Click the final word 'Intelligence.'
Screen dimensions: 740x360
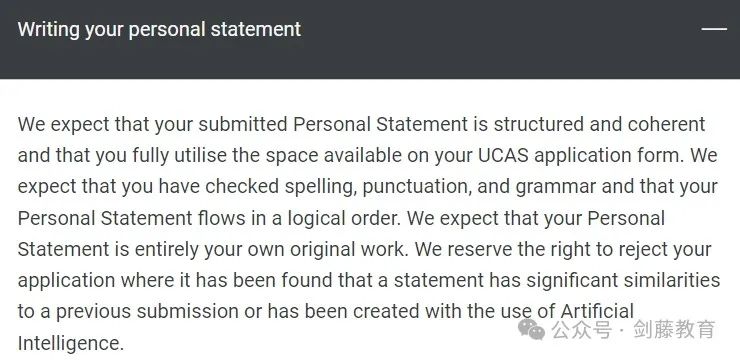[x=71, y=343]
